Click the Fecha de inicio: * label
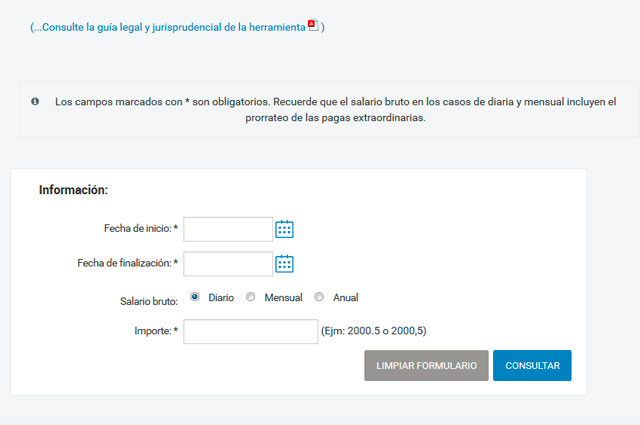 [141, 228]
